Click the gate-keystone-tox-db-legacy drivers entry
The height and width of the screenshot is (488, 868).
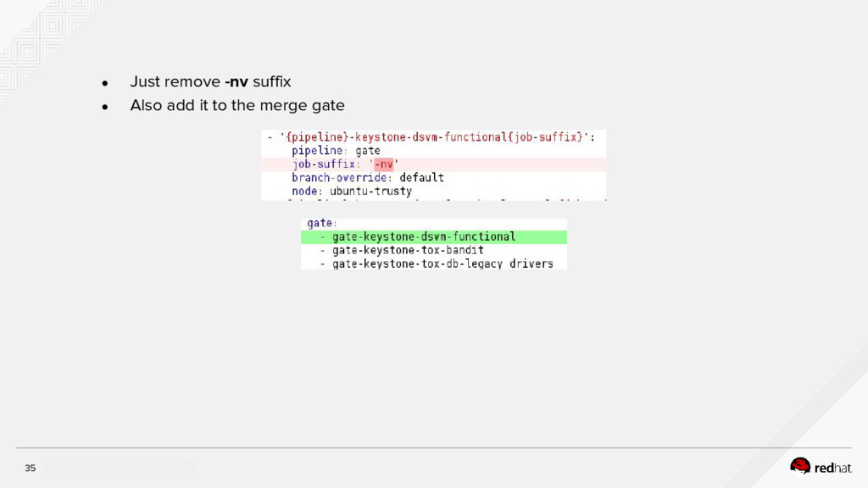[x=442, y=263]
